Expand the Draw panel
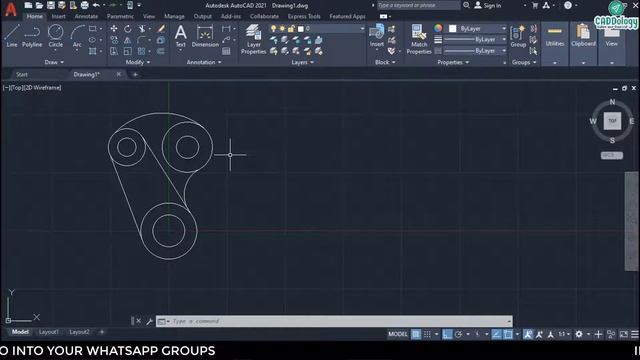640x360 pixels. (x=54, y=62)
